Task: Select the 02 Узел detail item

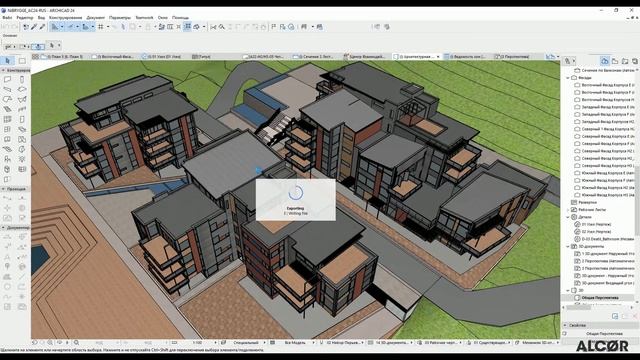Action: pyautogui.click(x=596, y=232)
